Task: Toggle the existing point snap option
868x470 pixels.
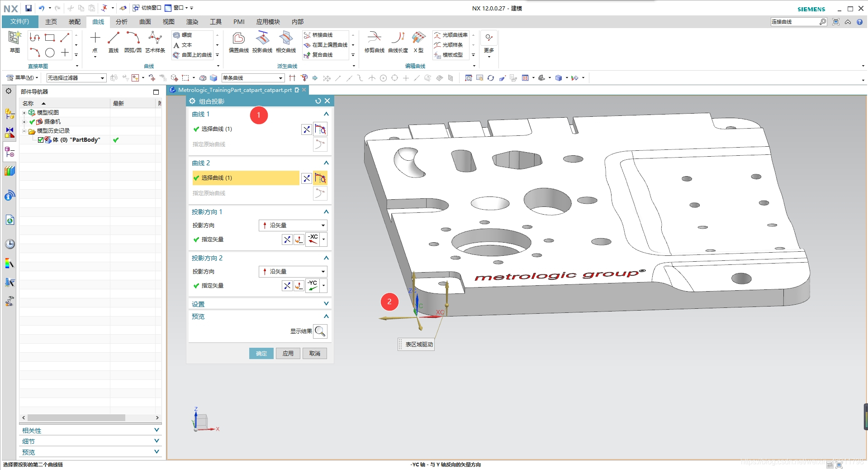Action: 406,78
